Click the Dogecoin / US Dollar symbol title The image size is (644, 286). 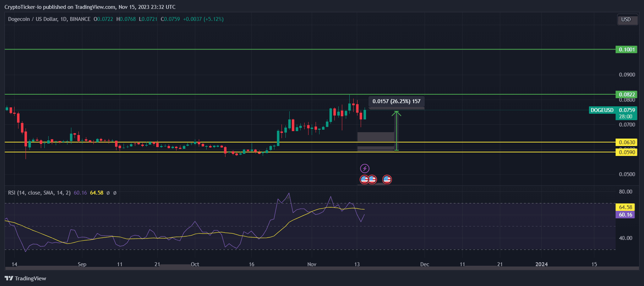[49, 19]
